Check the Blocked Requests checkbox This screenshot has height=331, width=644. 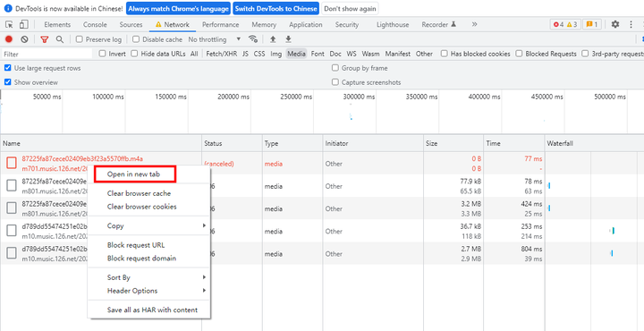pyautogui.click(x=519, y=54)
